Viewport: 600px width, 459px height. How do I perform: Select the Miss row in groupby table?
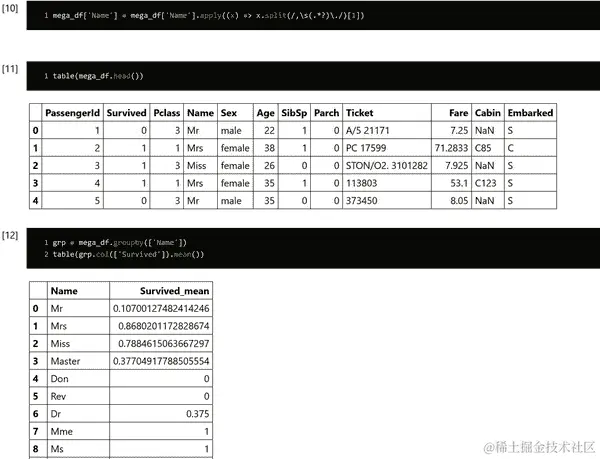tap(121, 343)
